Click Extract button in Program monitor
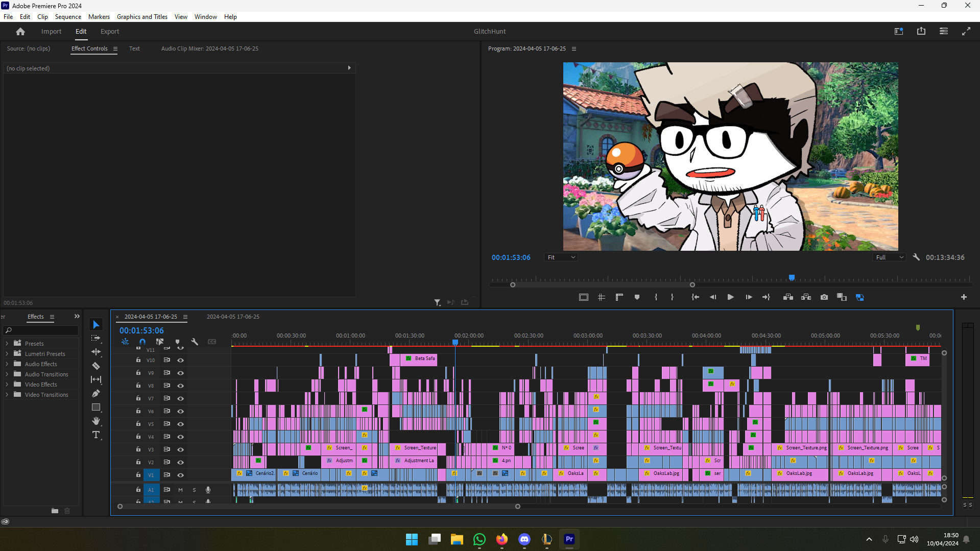Screen dimensions: 980x551 click(806, 297)
